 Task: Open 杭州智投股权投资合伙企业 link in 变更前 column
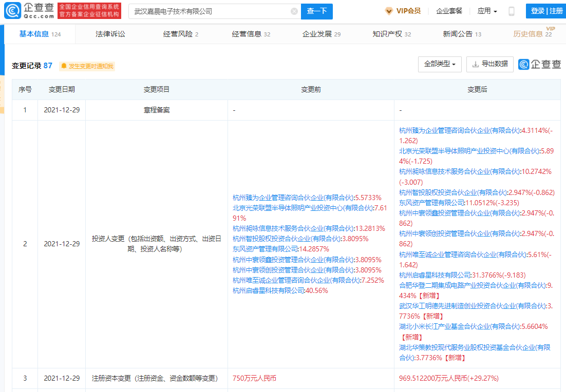tap(287, 239)
